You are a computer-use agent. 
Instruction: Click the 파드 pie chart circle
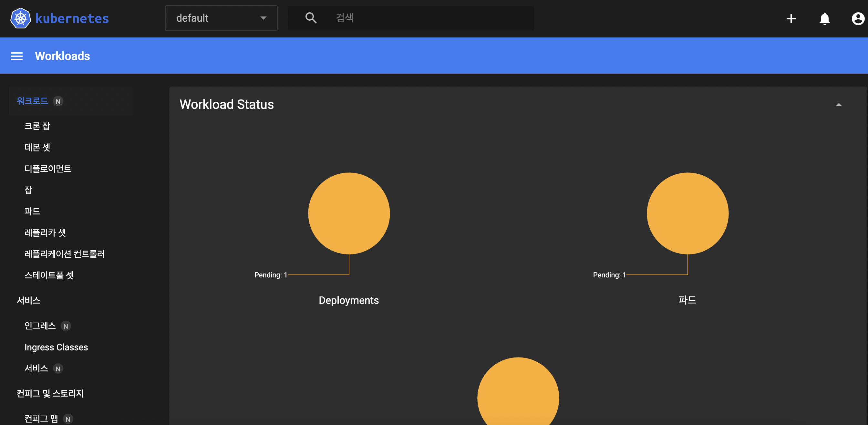(687, 213)
